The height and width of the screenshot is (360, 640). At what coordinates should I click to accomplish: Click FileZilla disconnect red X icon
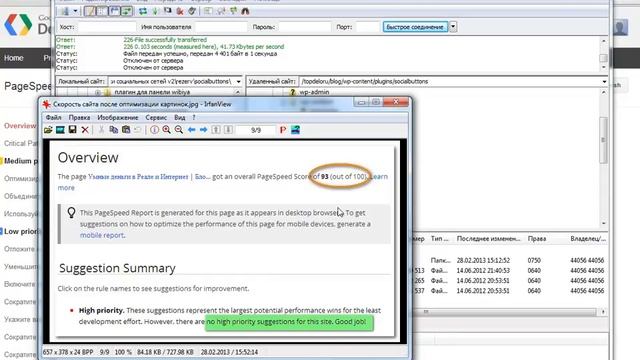[180, 11]
